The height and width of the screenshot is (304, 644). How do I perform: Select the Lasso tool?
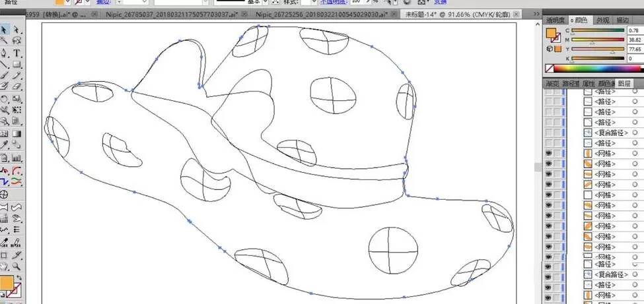pos(17,40)
